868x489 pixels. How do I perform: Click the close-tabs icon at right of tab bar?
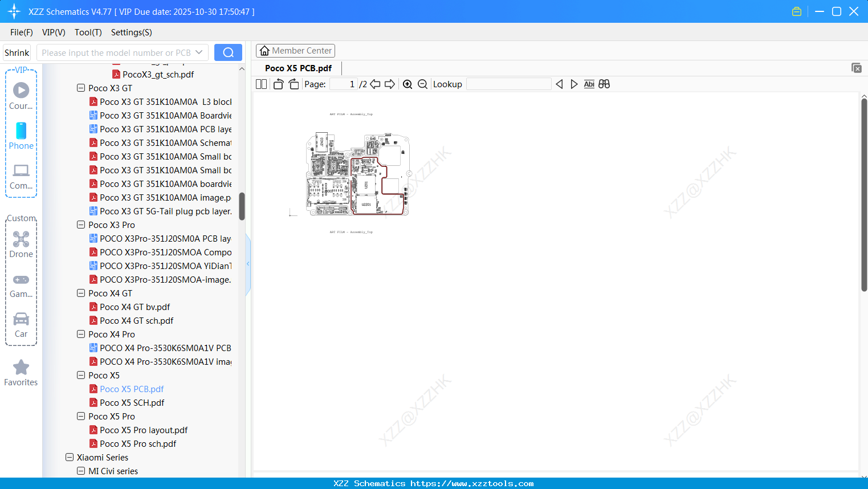click(857, 68)
